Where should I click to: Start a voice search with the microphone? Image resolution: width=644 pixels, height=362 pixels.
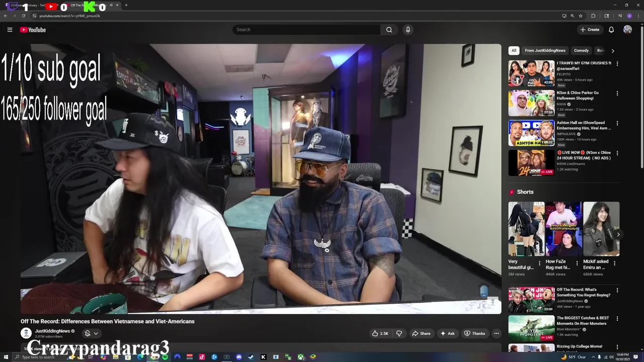[x=408, y=30]
